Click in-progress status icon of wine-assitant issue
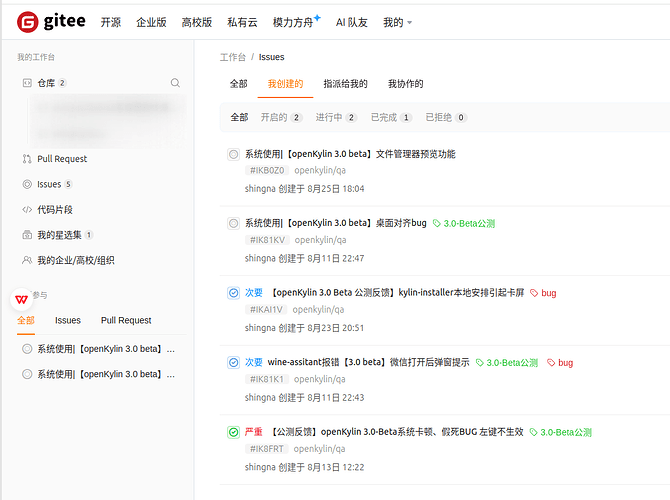 coord(233,362)
